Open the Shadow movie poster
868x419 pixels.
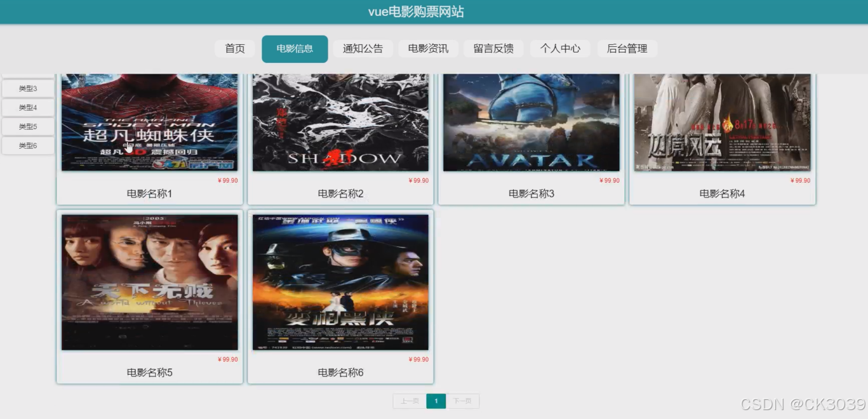tap(340, 122)
